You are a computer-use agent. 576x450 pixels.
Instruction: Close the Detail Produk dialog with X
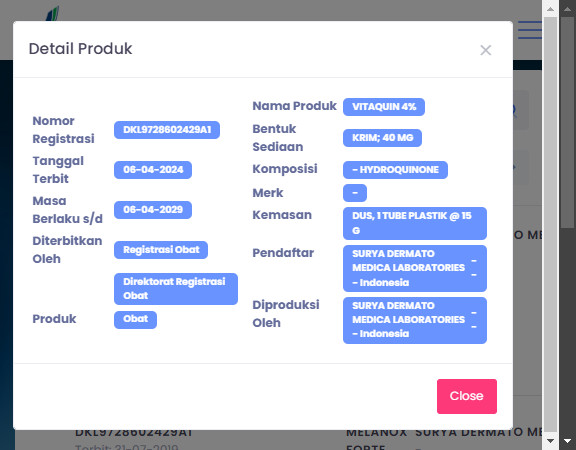[x=486, y=50]
